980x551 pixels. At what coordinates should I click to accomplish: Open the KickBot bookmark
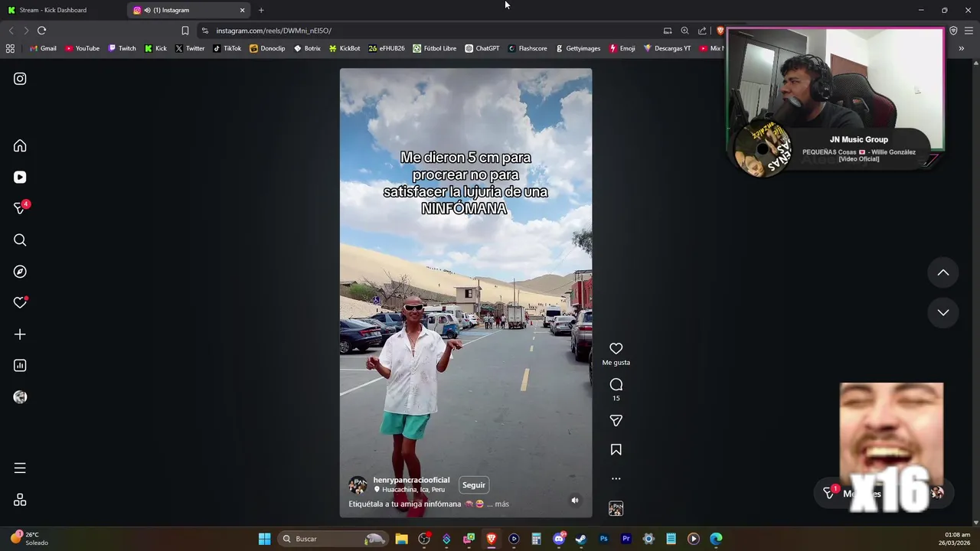345,48
